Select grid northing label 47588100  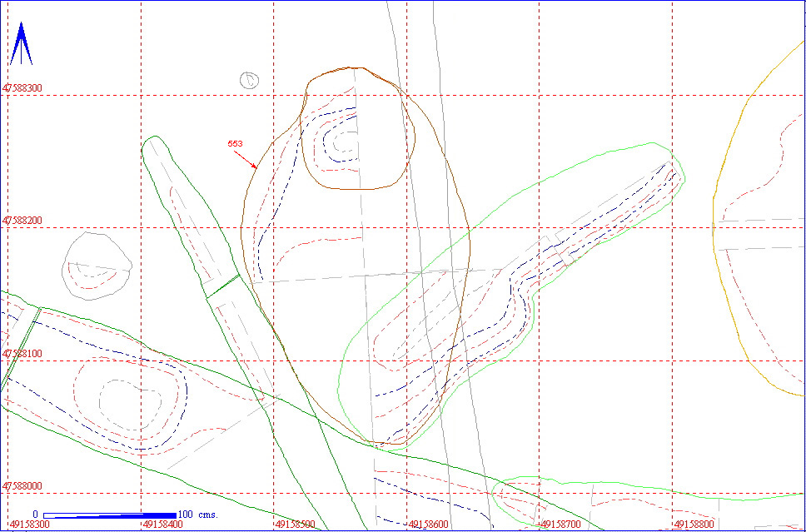point(22,354)
